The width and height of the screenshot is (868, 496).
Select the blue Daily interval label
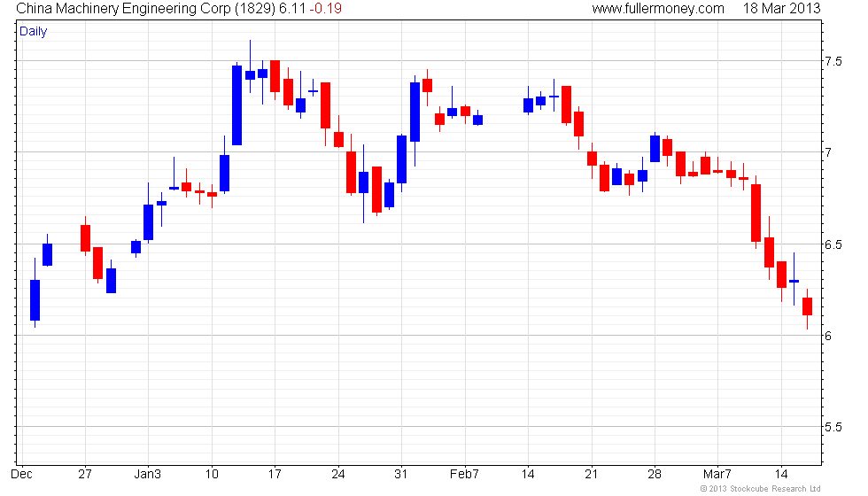point(34,31)
